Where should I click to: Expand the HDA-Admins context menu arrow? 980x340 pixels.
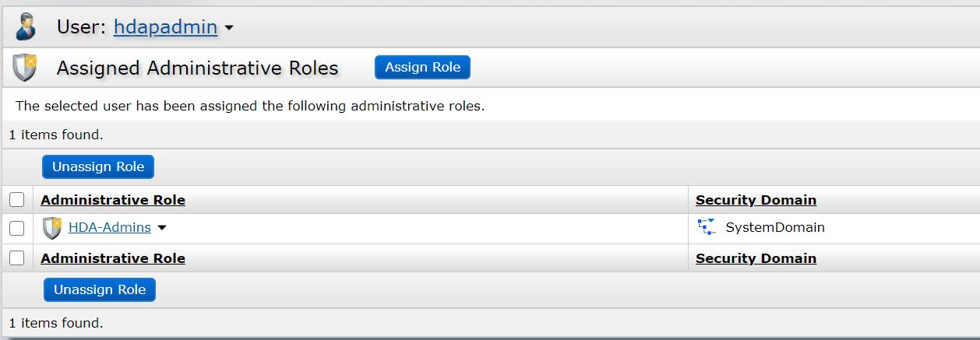pos(162,228)
